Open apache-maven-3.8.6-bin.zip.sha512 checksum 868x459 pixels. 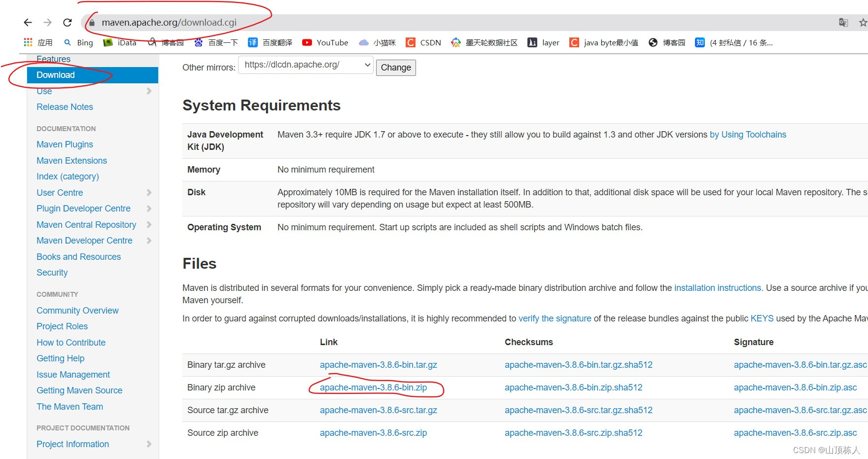(x=573, y=388)
